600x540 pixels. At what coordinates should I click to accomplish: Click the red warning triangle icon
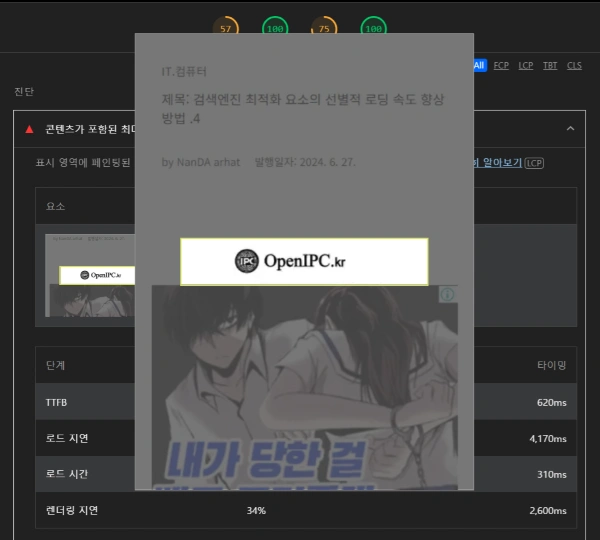tap(29, 129)
